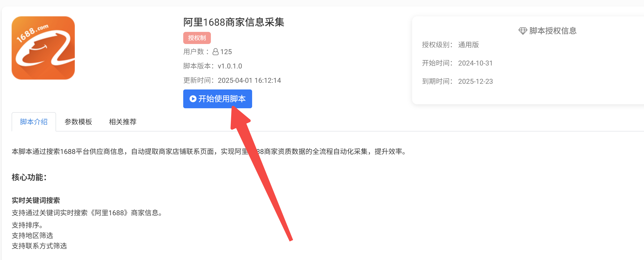Click the 核心功能 heading
The image size is (644, 260).
(x=29, y=177)
